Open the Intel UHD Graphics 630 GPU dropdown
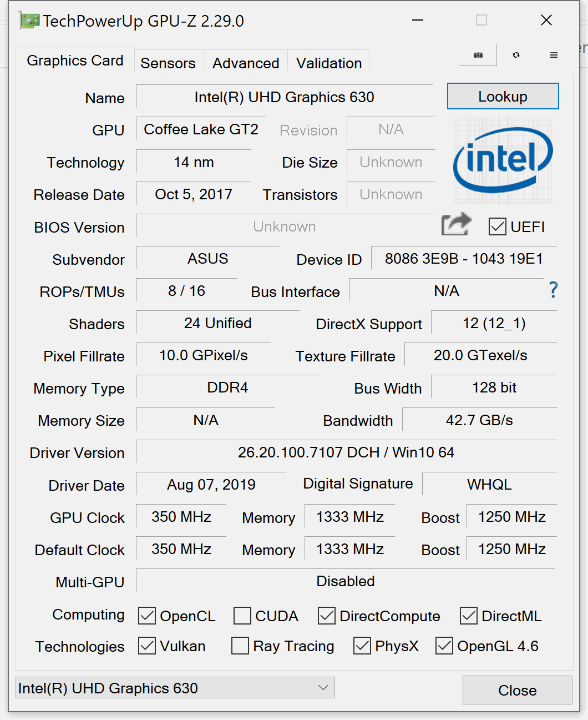The image size is (588, 720). pos(175,687)
